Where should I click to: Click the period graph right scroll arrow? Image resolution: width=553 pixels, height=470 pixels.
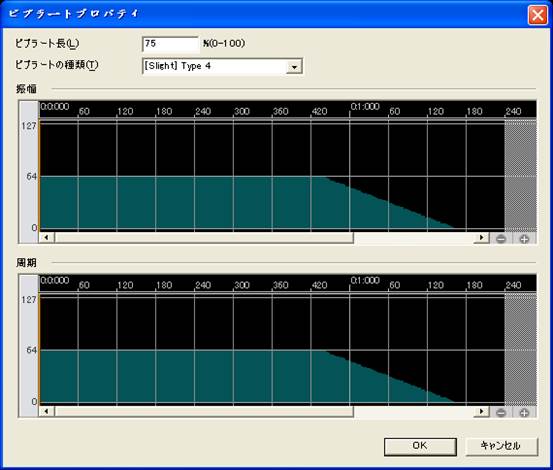(x=481, y=411)
